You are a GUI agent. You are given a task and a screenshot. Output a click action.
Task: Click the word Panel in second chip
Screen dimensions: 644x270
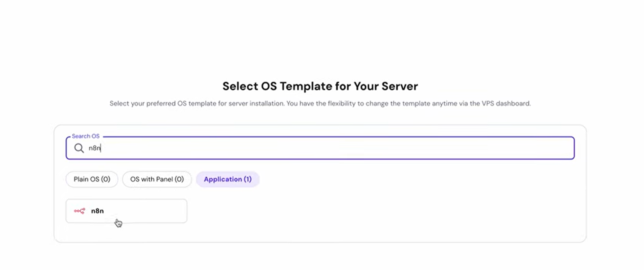pos(164,179)
